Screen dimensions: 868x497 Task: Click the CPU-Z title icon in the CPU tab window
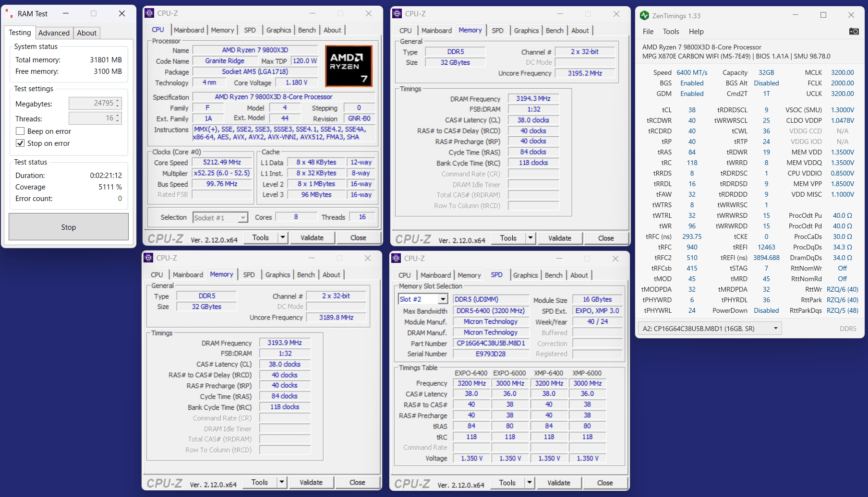click(x=149, y=13)
